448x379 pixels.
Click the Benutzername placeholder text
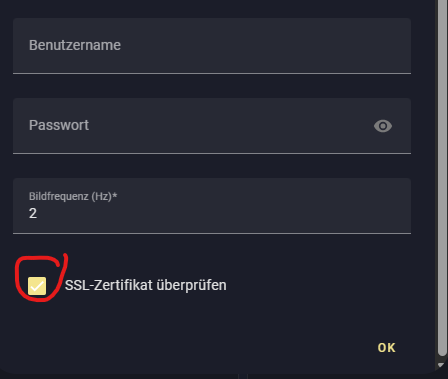click(75, 45)
